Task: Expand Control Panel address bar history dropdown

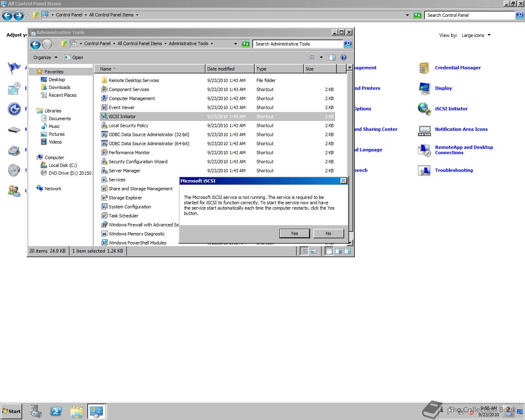Action: click(x=407, y=15)
